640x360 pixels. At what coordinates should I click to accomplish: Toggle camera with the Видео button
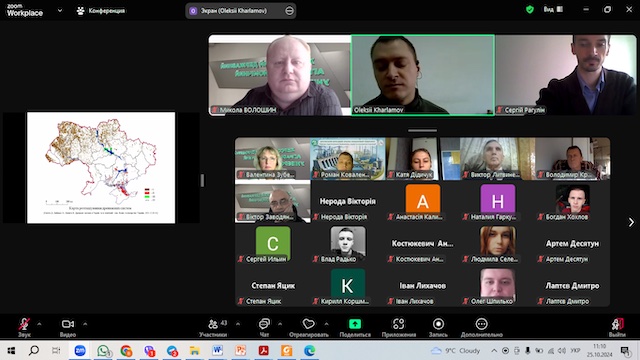click(68, 327)
